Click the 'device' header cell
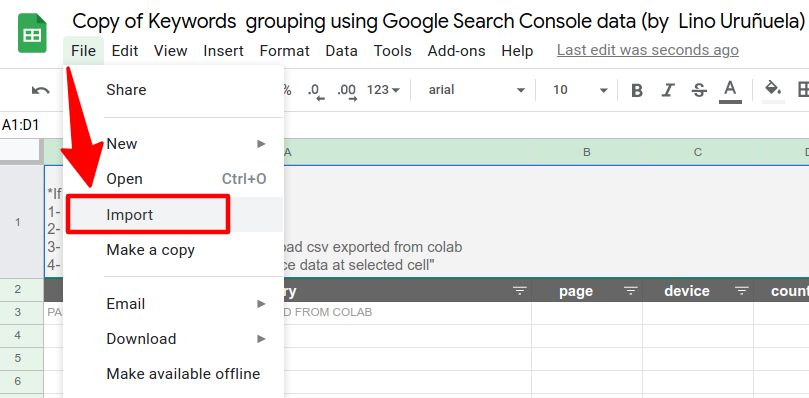The width and height of the screenshot is (809, 398). pyautogui.click(x=698, y=291)
